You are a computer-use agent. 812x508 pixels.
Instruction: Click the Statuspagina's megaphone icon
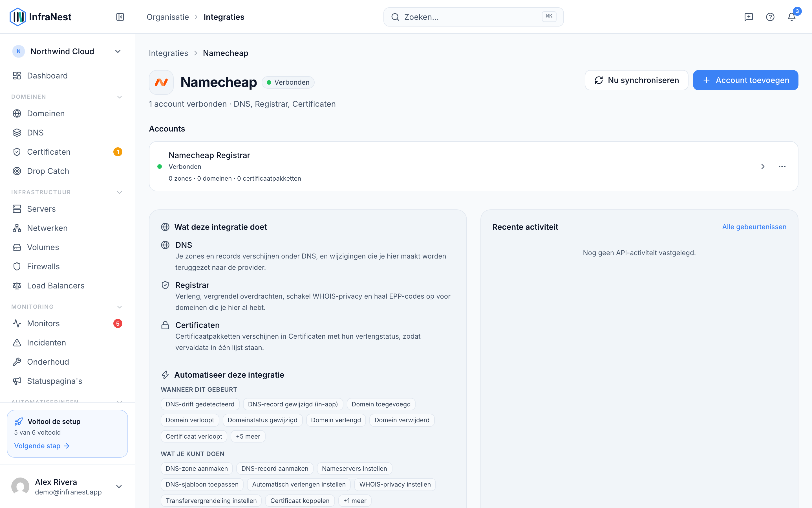(x=17, y=381)
